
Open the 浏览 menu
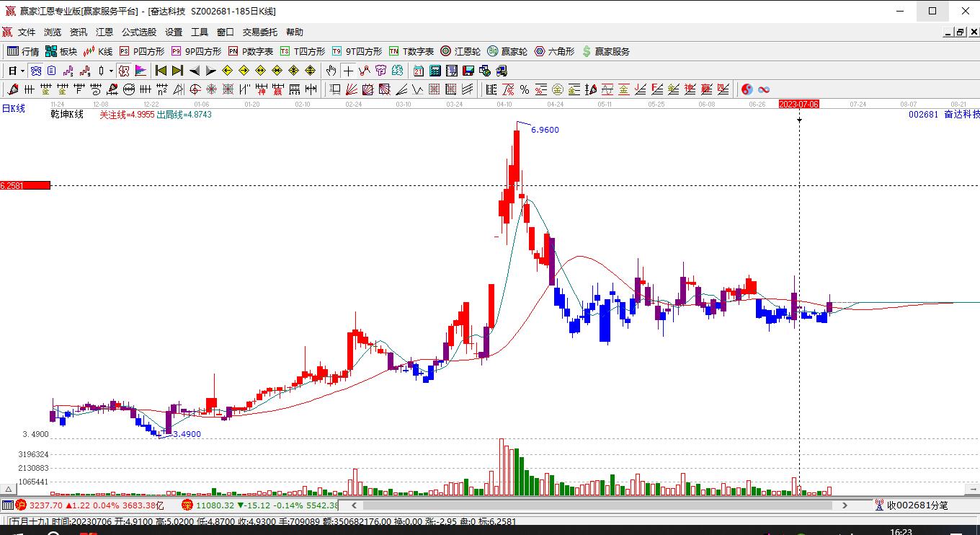[53, 32]
